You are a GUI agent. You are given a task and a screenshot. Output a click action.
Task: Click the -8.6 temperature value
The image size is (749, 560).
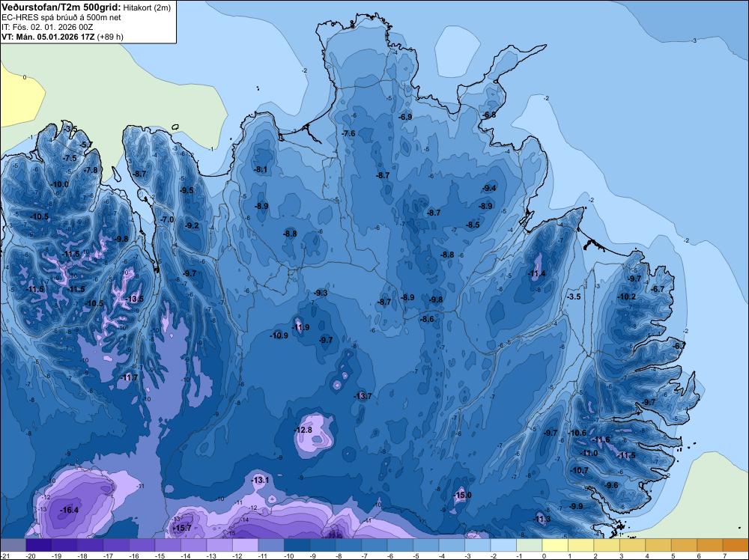[427, 320]
